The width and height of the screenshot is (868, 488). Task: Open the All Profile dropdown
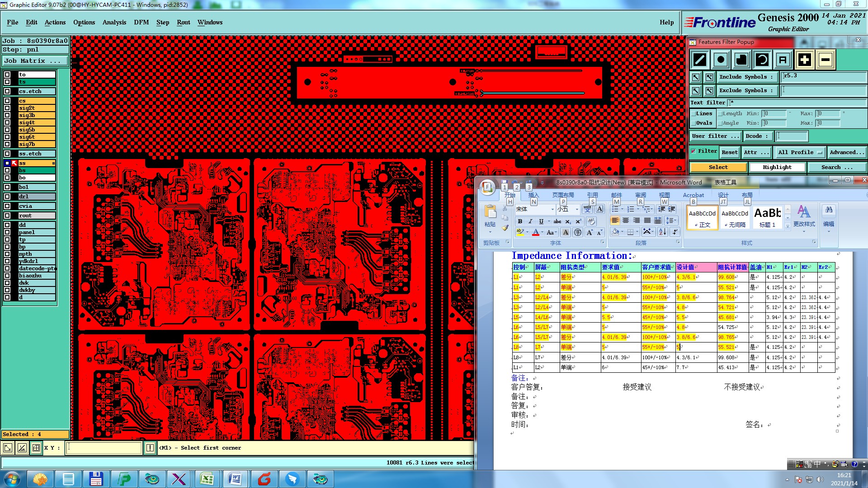tap(799, 153)
